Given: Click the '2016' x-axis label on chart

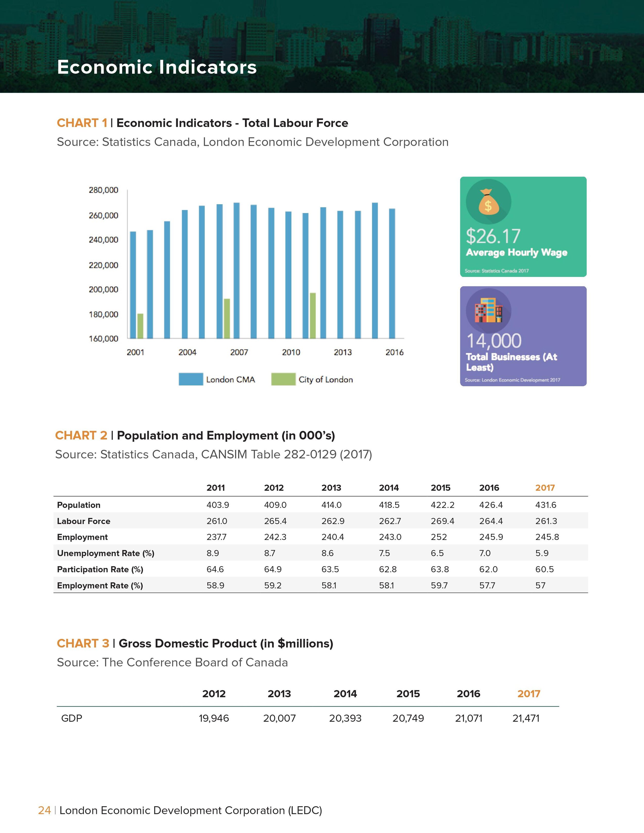Looking at the screenshot, I should point(394,353).
